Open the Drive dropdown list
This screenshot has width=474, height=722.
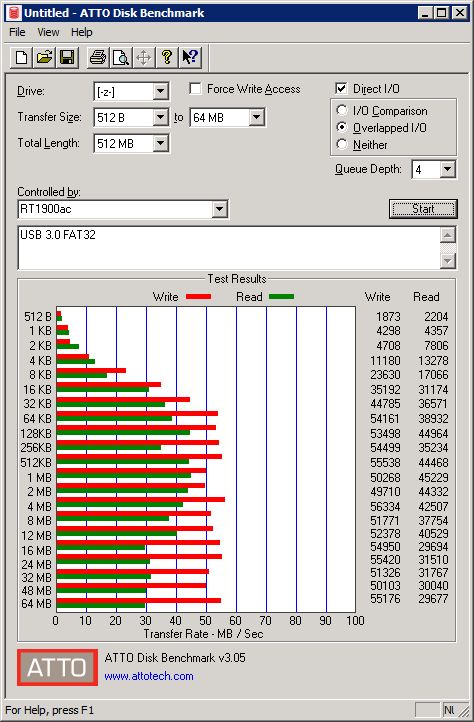(160, 91)
